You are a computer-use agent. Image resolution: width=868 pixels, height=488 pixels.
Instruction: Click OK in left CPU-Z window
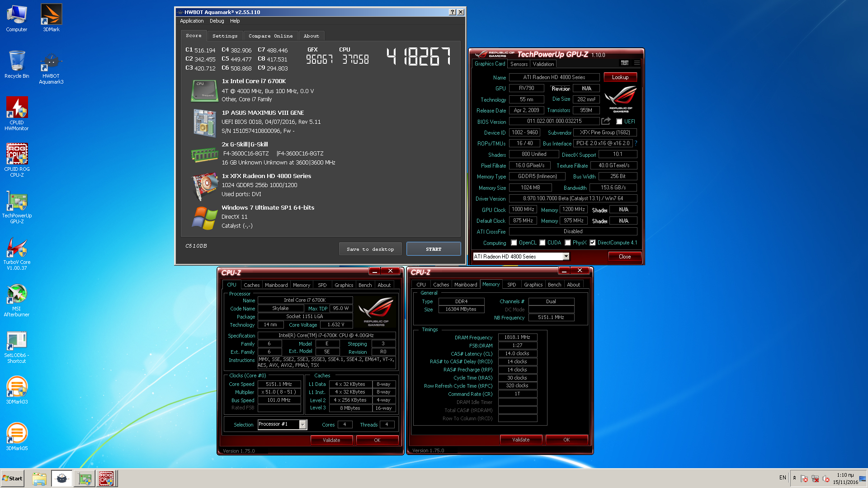(377, 440)
